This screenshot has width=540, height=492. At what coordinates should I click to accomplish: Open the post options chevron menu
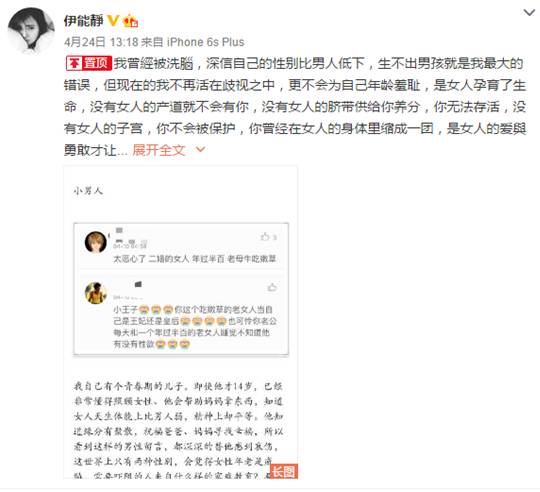coord(529,13)
